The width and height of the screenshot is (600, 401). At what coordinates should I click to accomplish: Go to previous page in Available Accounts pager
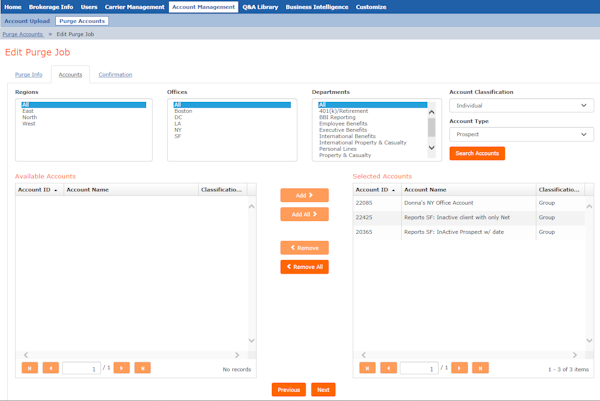51,368
